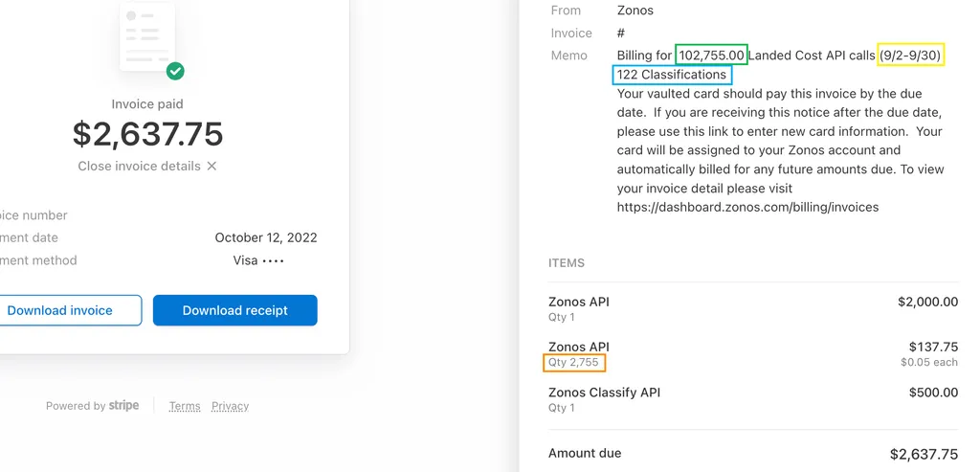Click the invoice document illustration icon
The width and height of the screenshot is (980, 472).
click(145, 38)
